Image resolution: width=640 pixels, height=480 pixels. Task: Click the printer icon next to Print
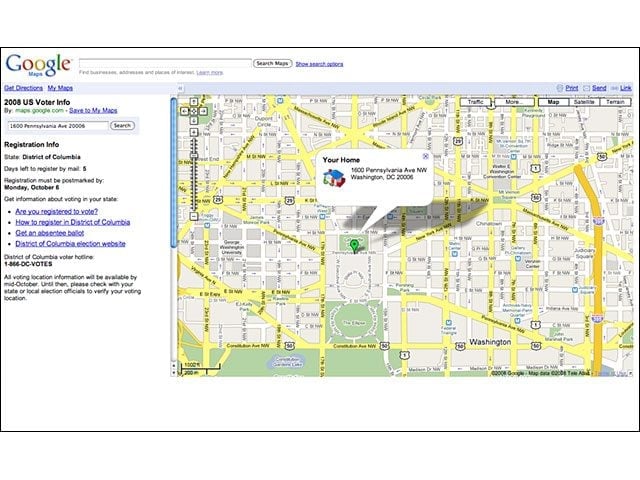pos(560,88)
